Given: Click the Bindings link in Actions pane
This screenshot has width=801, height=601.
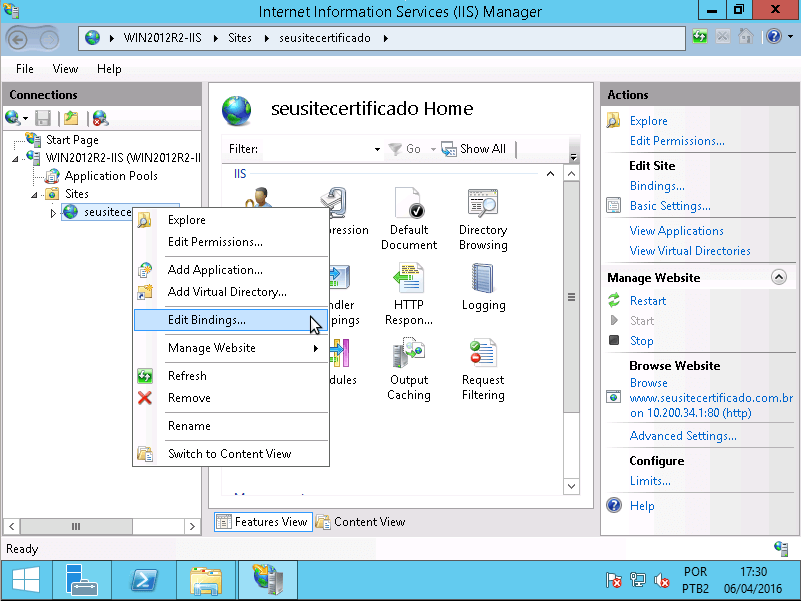Looking at the screenshot, I should pyautogui.click(x=657, y=186).
